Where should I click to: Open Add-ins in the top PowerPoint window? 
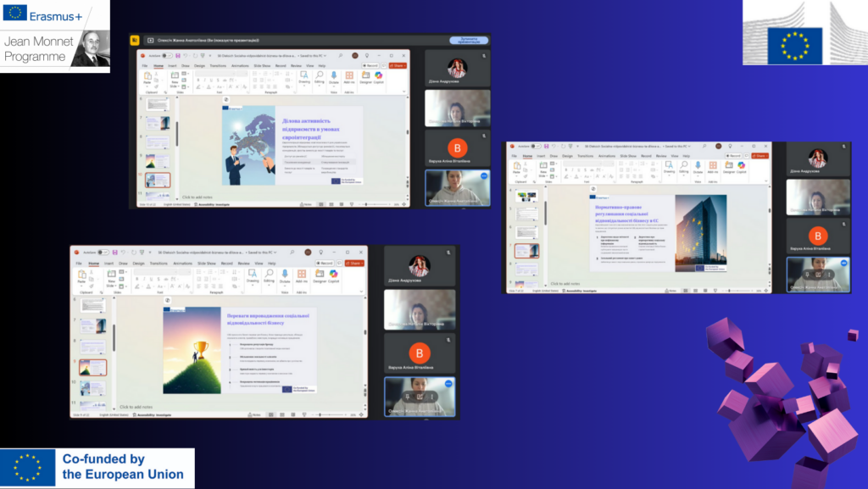pyautogui.click(x=348, y=77)
